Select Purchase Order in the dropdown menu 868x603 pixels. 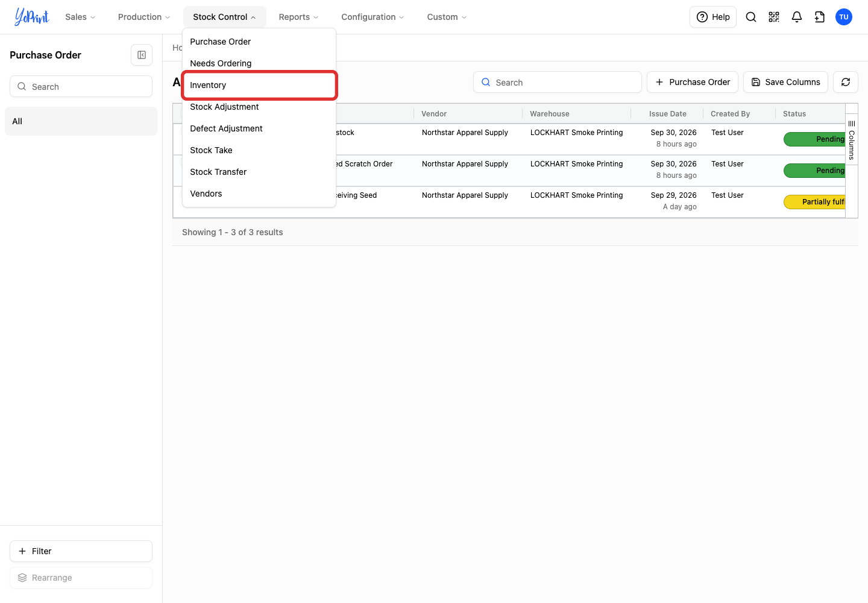[259, 42]
